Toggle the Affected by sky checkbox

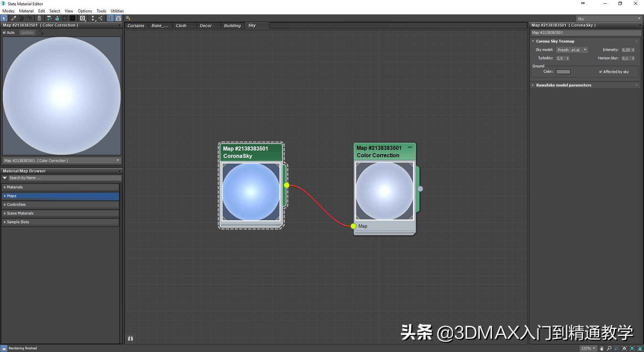600,71
